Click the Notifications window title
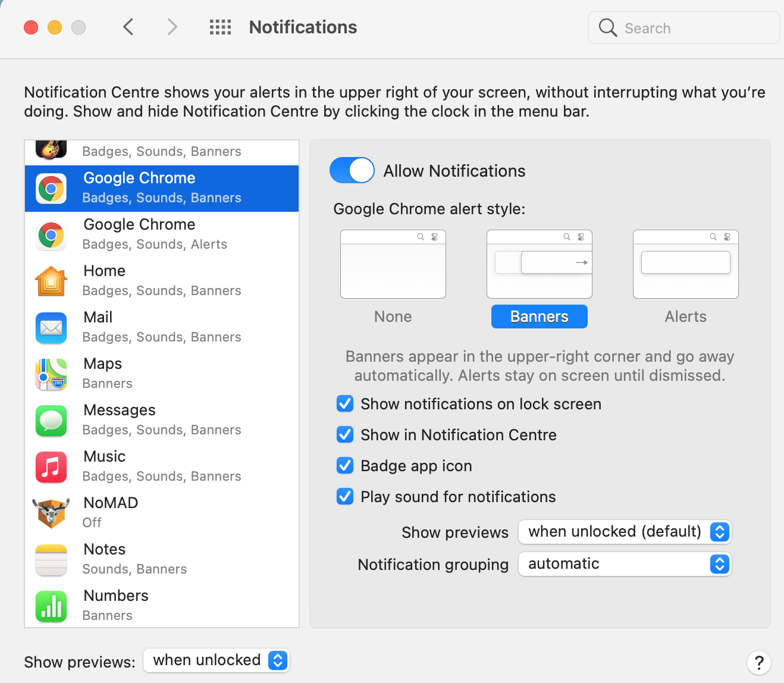The image size is (784, 683). (x=303, y=27)
